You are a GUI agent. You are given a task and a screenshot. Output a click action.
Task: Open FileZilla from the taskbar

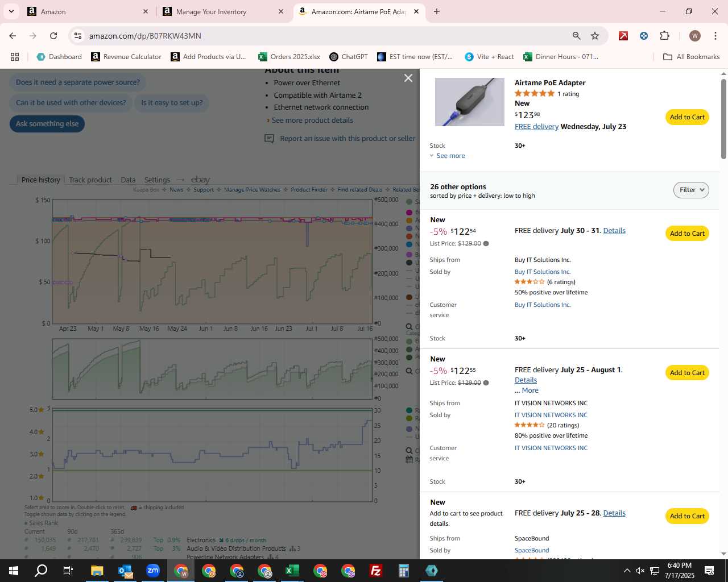point(376,571)
